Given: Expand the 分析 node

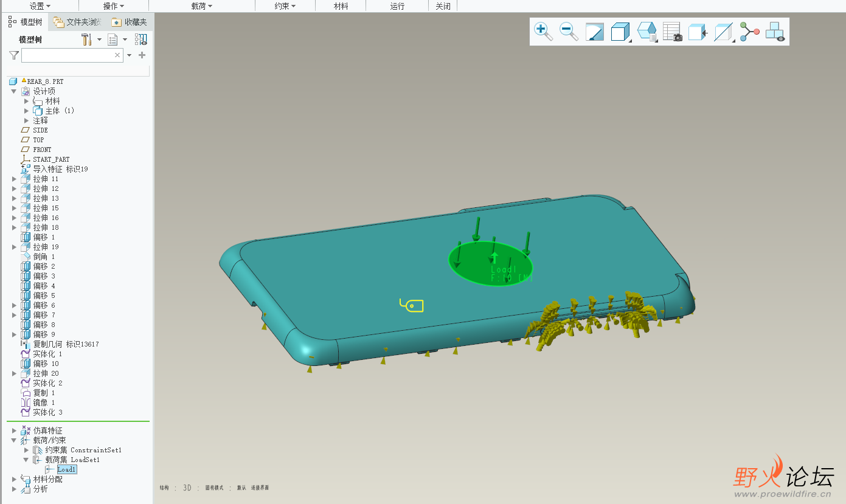Looking at the screenshot, I should (x=14, y=489).
